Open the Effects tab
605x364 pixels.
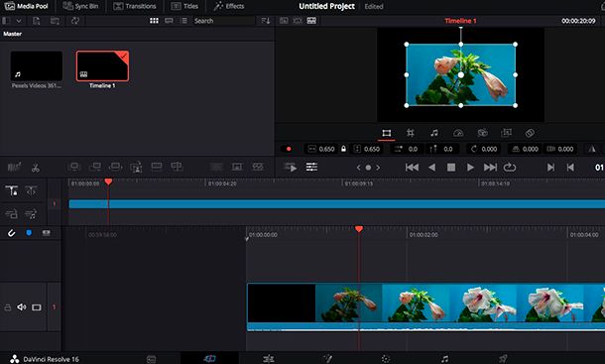point(229,6)
